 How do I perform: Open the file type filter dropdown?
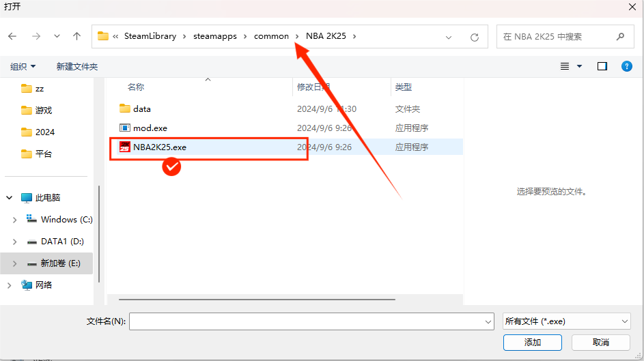tap(566, 321)
